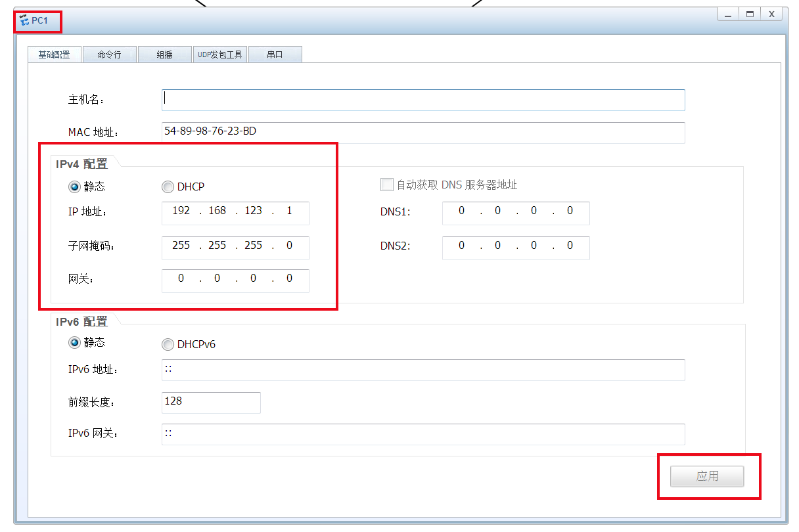Click the 前缀长度 input box
This screenshot has height=532, width=799.
[x=211, y=402]
